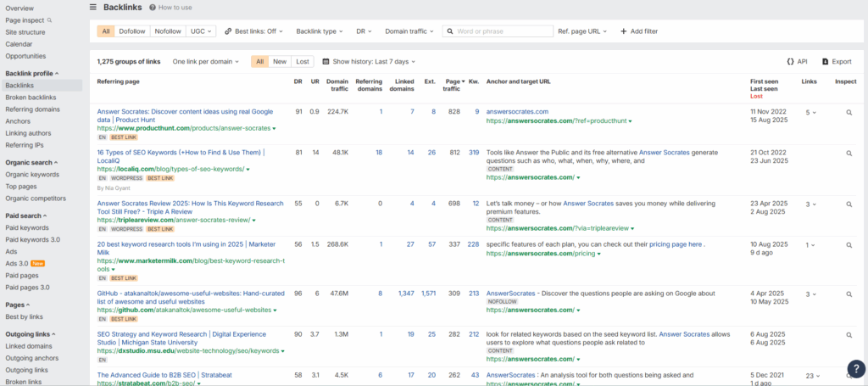Filter by Nofollow links
868x386 pixels.
[x=168, y=31]
